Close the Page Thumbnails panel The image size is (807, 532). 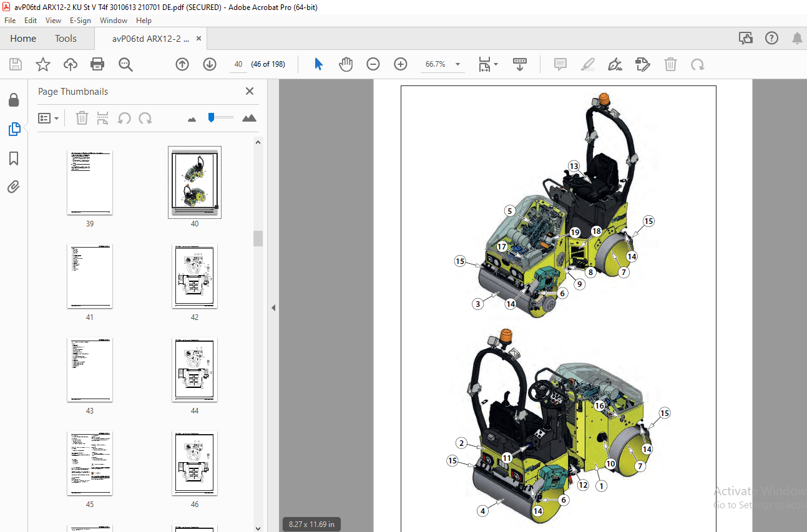click(x=250, y=91)
